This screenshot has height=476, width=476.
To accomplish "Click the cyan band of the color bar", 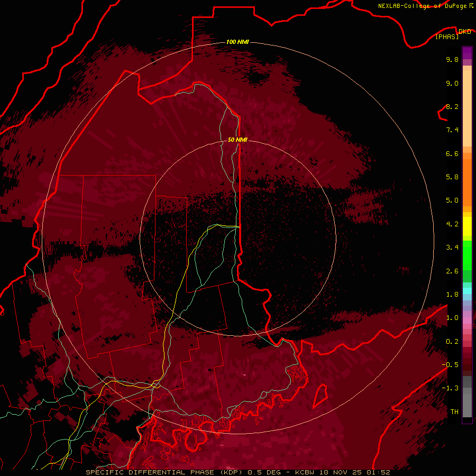I will (x=467, y=291).
